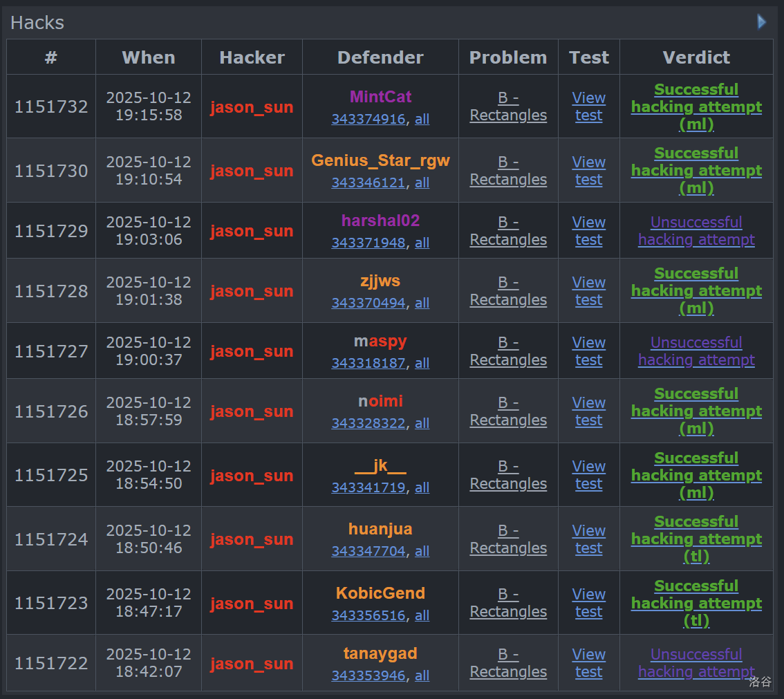Click 'all' link under tanaygad

point(422,675)
